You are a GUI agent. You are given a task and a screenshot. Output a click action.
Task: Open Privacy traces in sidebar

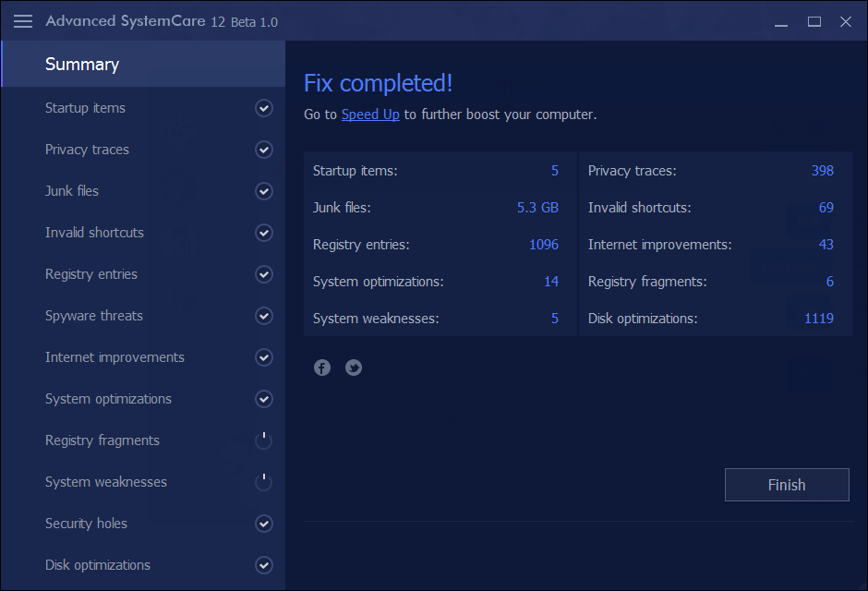(143, 150)
